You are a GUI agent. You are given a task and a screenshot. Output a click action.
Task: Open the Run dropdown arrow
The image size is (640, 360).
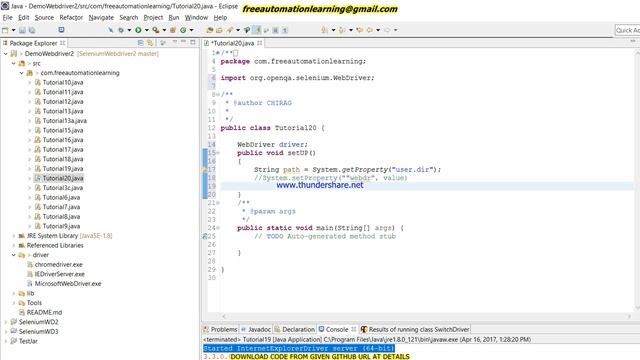pyautogui.click(x=146, y=30)
